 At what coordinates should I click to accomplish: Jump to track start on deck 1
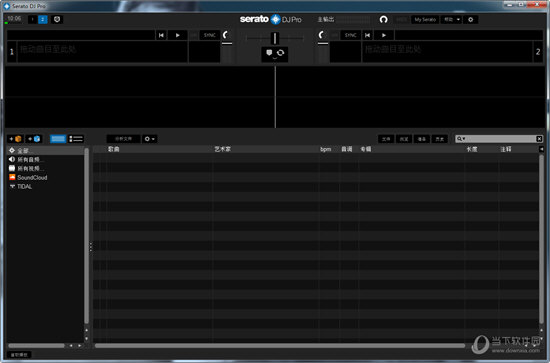tap(161, 35)
